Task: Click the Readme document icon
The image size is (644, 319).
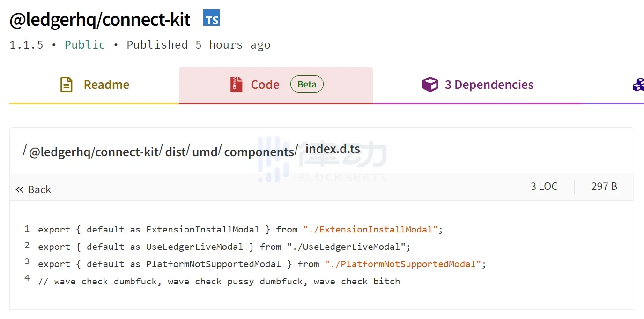Action: click(x=67, y=85)
